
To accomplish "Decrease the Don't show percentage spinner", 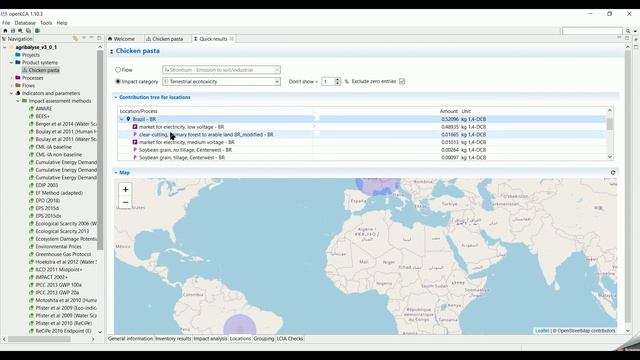I will [338, 83].
